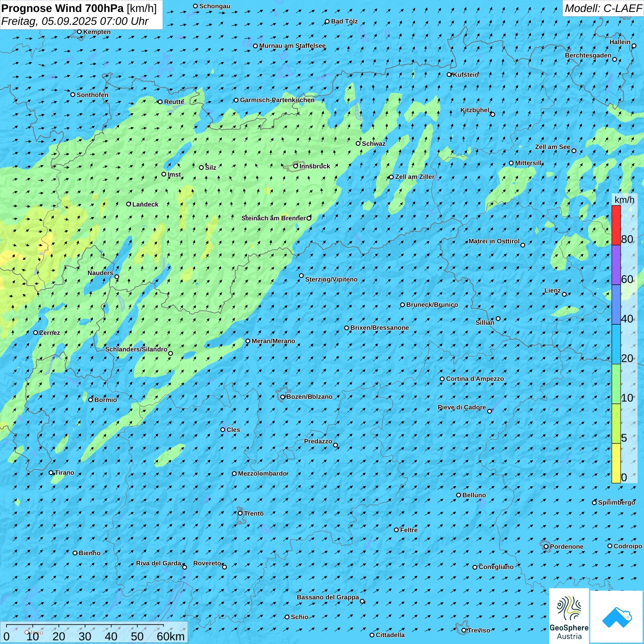
Task: Click the blue cloud logo
Action: pyautogui.click(x=617, y=617)
